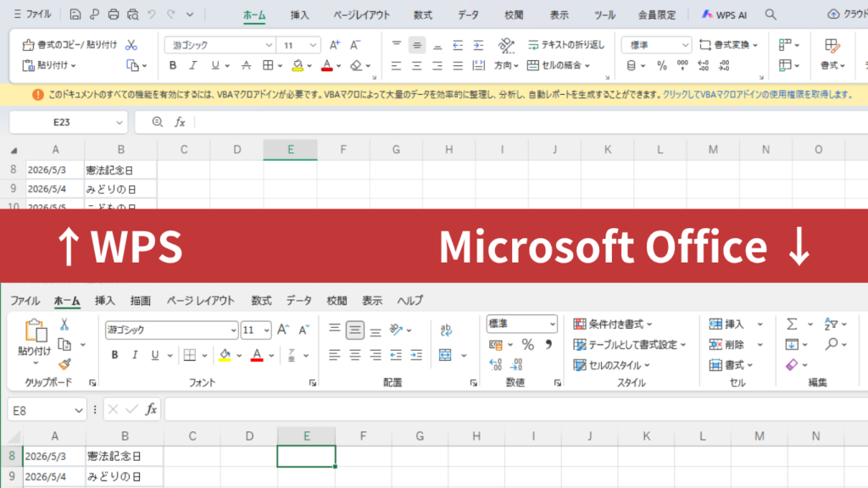The height and width of the screenshot is (488, 868).
Task: Switch to Microsoft Office ヘルプ tab
Action: pos(409,301)
